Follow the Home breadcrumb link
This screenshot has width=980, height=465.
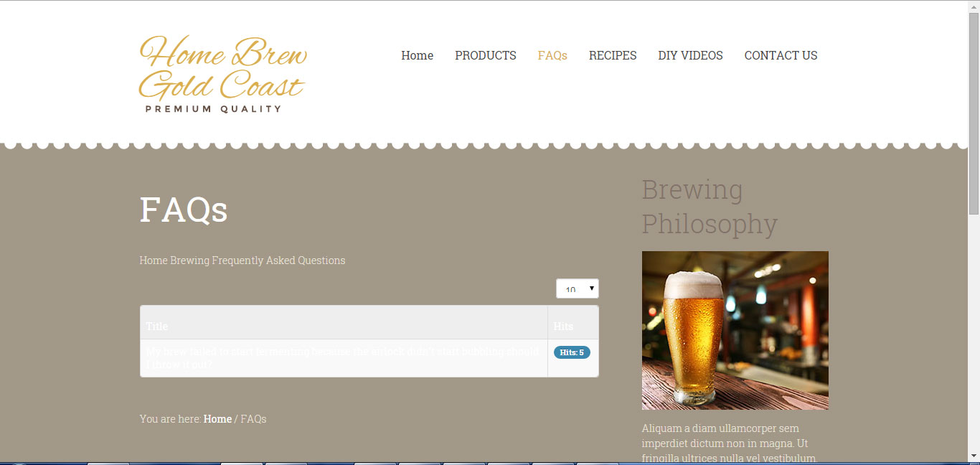(x=217, y=419)
